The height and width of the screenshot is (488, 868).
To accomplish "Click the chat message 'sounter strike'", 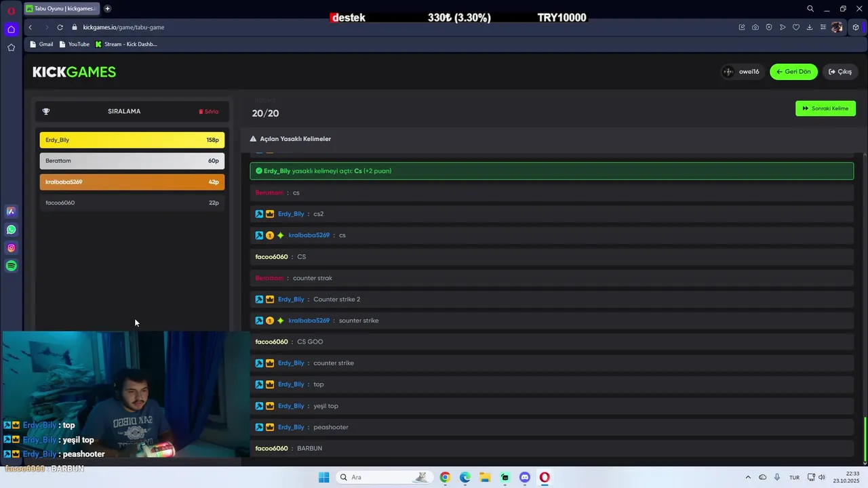I will tap(359, 321).
